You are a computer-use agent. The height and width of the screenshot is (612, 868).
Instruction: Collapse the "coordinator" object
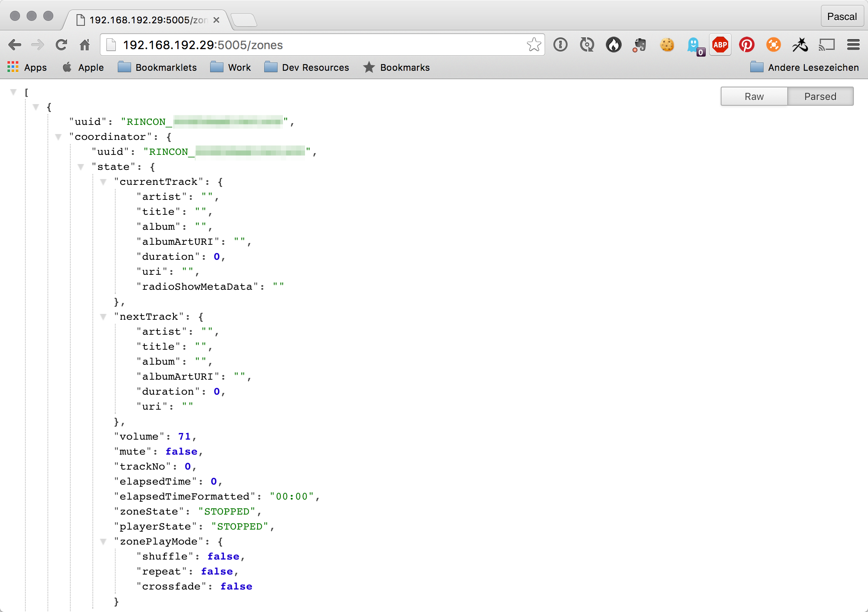[x=58, y=137]
